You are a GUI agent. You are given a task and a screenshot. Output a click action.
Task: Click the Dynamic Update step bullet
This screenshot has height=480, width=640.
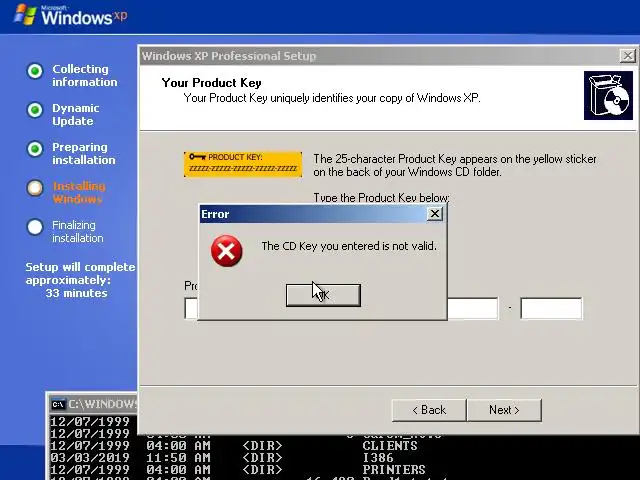[x=35, y=110]
